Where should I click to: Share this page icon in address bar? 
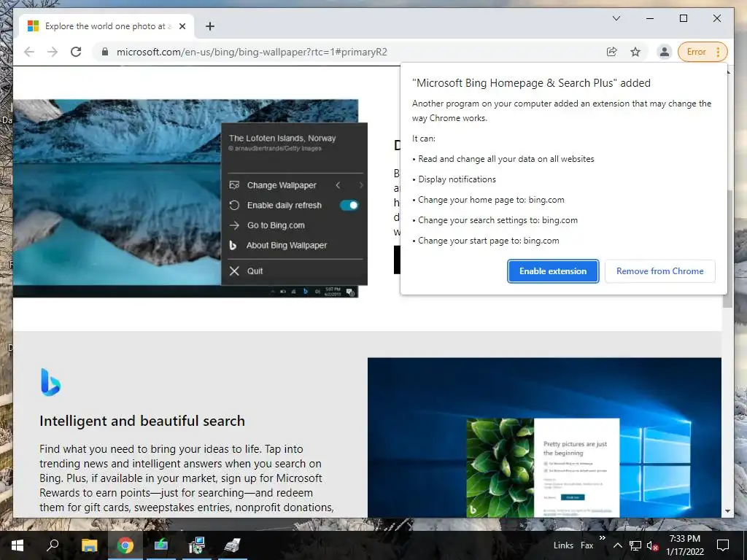point(612,52)
